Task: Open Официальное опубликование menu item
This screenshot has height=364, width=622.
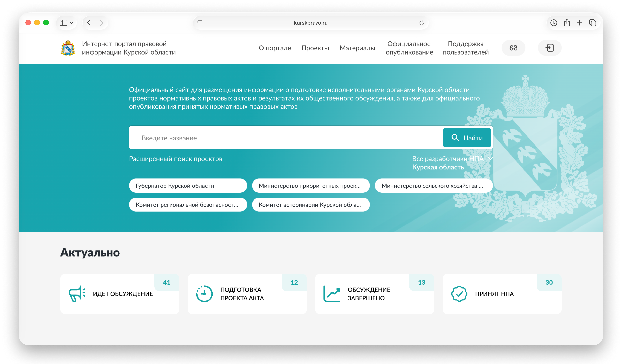Action: (409, 48)
